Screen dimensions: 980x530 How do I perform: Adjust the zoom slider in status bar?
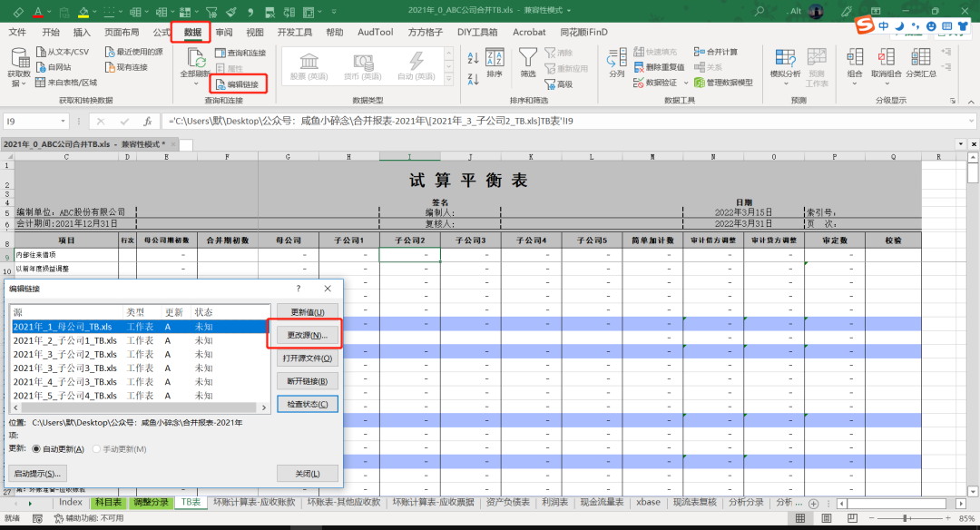coord(905,519)
